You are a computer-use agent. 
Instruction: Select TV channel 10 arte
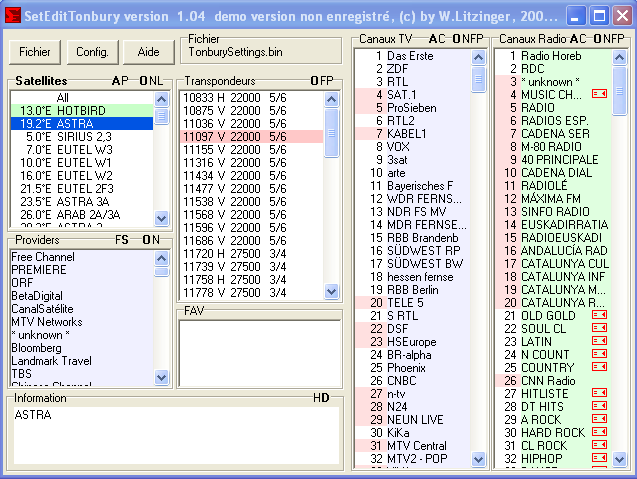[413, 173]
